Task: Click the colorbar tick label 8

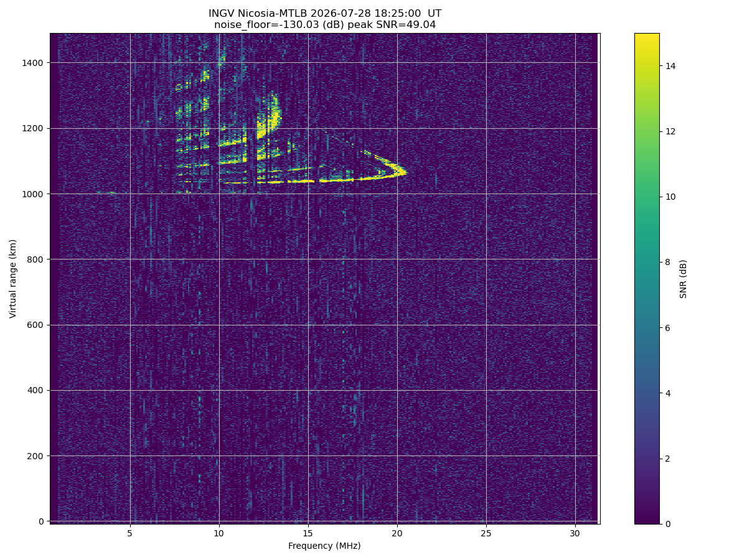Action: [669, 262]
